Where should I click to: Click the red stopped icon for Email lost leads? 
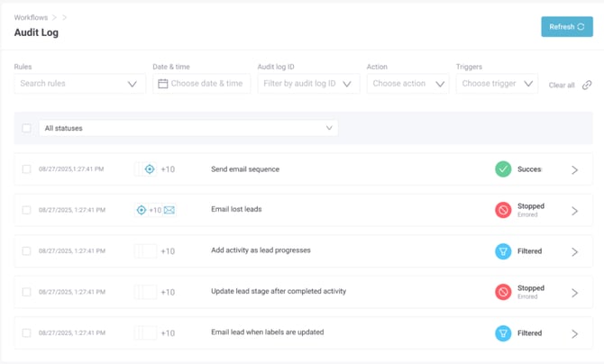click(x=503, y=210)
